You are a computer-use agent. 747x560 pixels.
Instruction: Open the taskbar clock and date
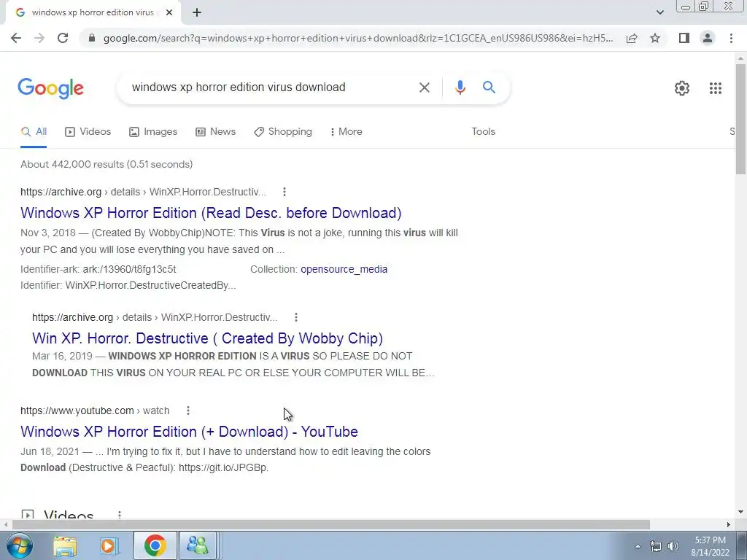tap(710, 546)
